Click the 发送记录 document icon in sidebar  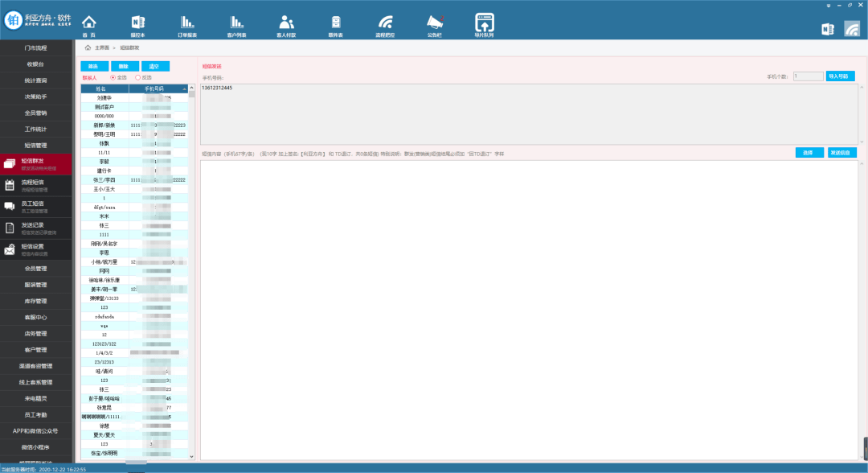[10, 228]
